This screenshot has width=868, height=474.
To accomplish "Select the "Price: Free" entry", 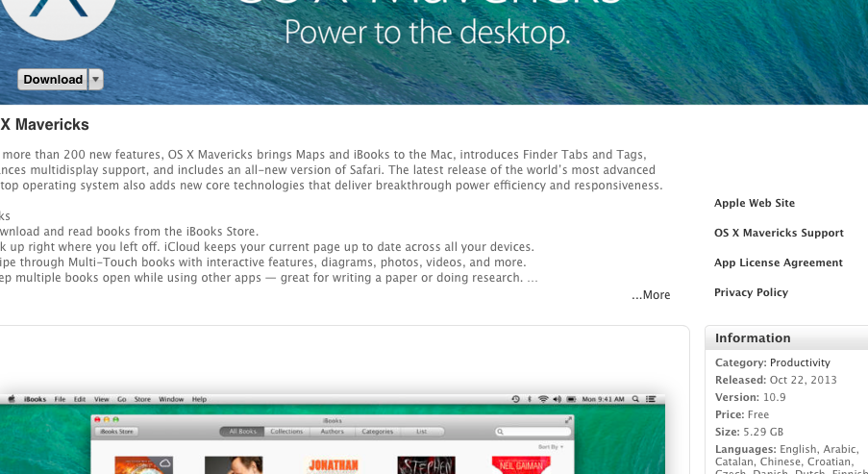I will click(x=742, y=414).
